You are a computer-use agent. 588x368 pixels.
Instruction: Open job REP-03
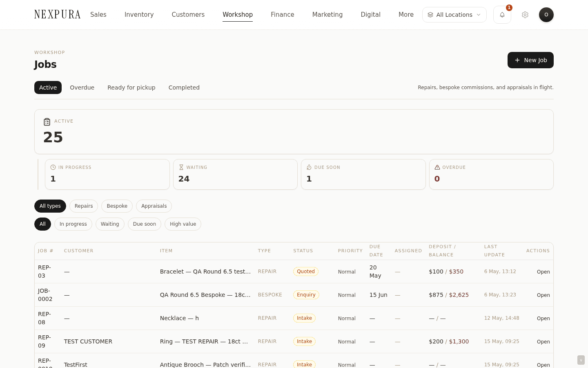(543, 272)
